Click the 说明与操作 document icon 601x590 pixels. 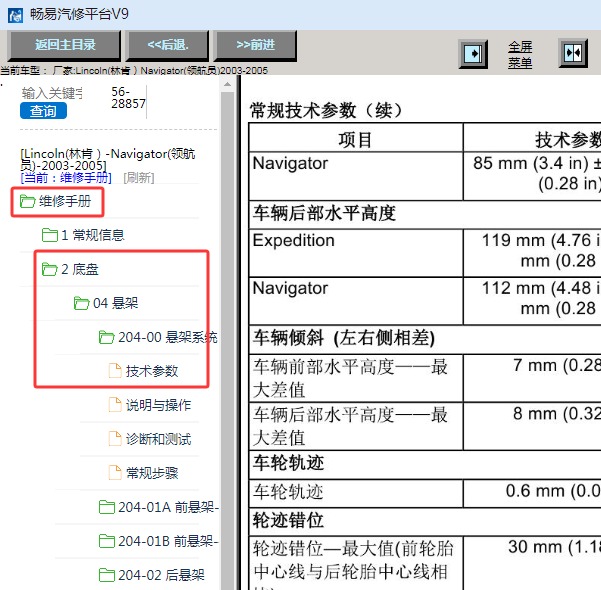[x=115, y=404]
